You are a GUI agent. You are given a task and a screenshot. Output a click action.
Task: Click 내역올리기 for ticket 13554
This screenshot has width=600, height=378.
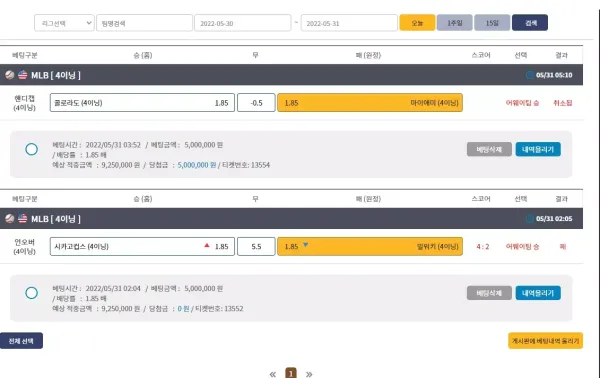pos(538,149)
